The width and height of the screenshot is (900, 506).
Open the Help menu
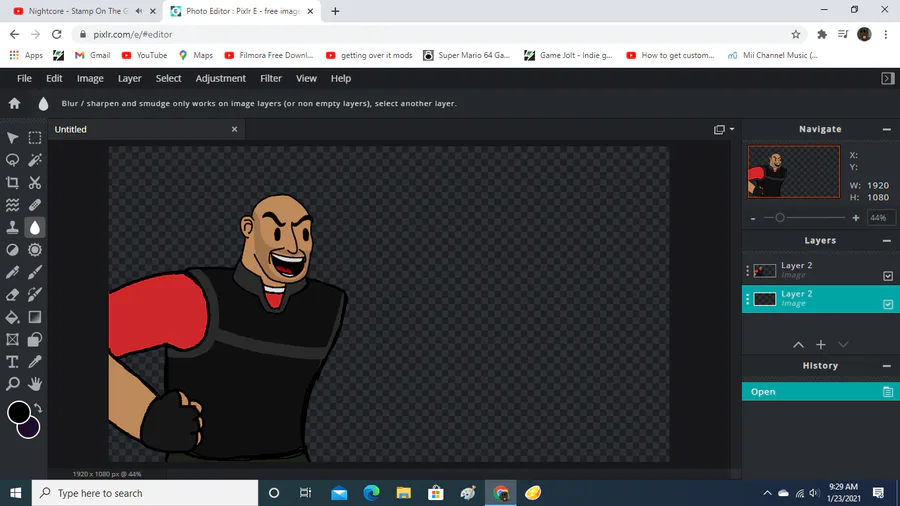coord(340,79)
